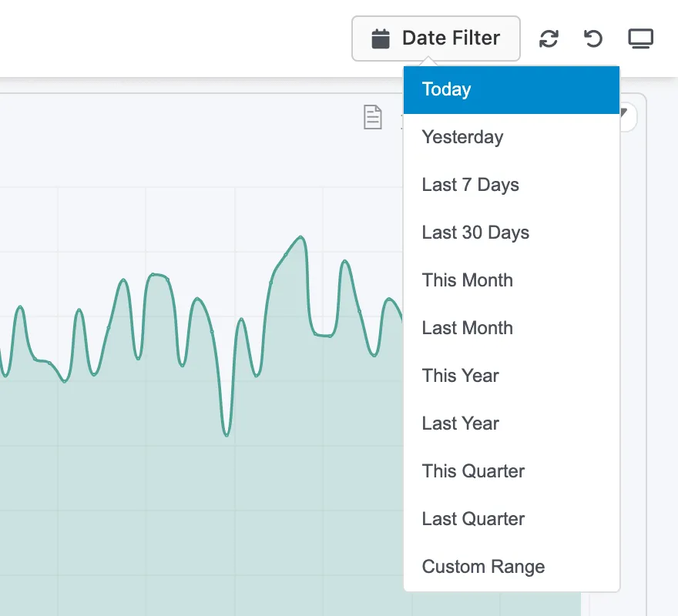Click the highest peak on the line chart
This screenshot has height=616, width=678.
click(300, 237)
